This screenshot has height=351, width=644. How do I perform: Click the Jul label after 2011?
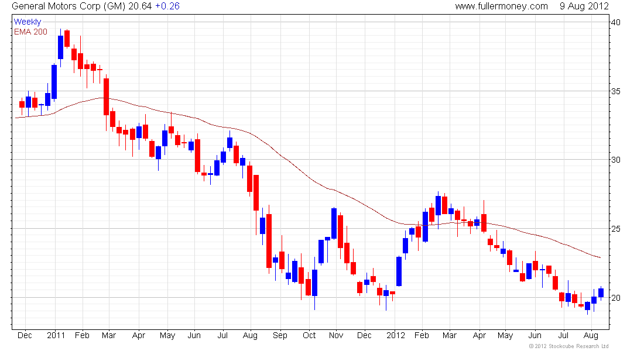point(222,335)
